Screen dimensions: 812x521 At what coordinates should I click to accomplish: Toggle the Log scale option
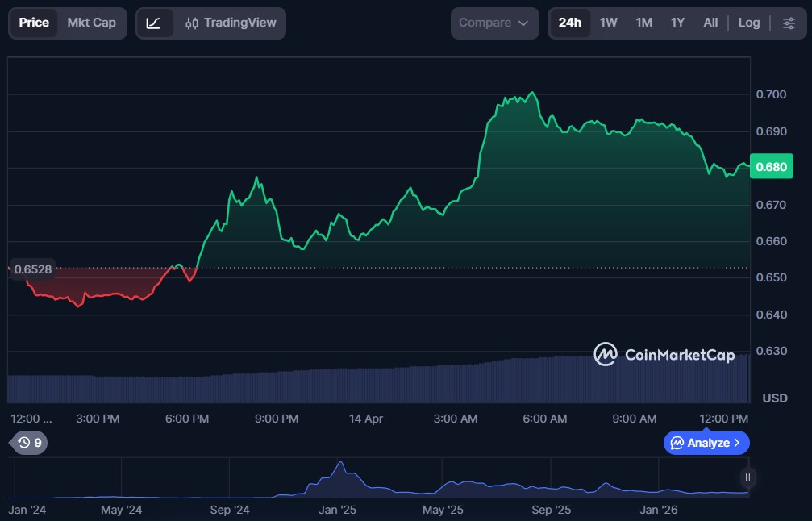[748, 23]
